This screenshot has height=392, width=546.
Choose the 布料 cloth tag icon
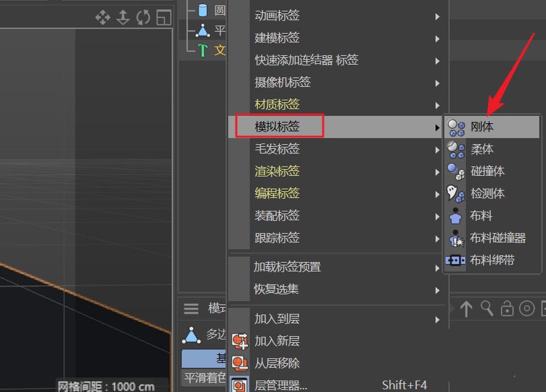point(454,216)
